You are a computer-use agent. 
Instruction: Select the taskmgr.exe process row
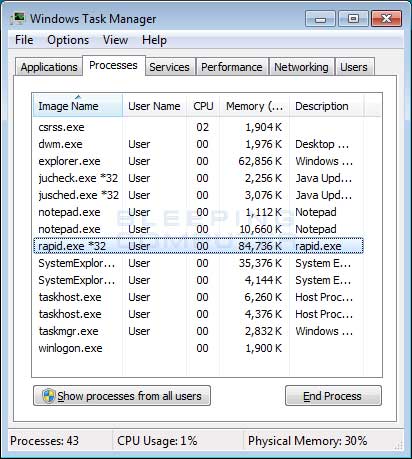[x=198, y=331]
